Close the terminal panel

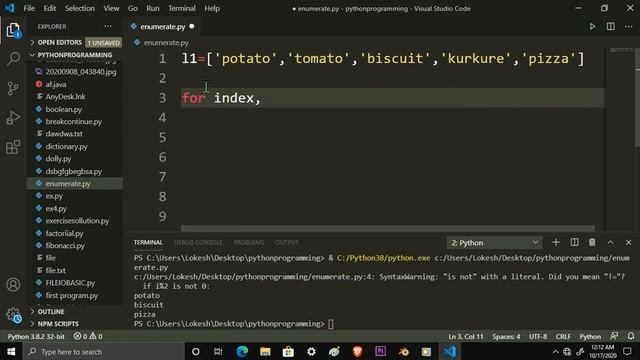[628, 242]
